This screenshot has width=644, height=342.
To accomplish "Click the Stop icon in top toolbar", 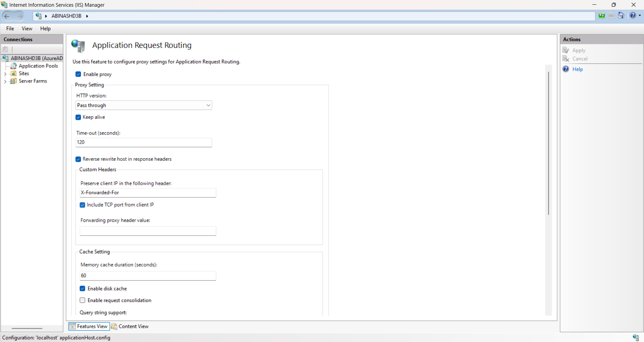I will coord(611,15).
